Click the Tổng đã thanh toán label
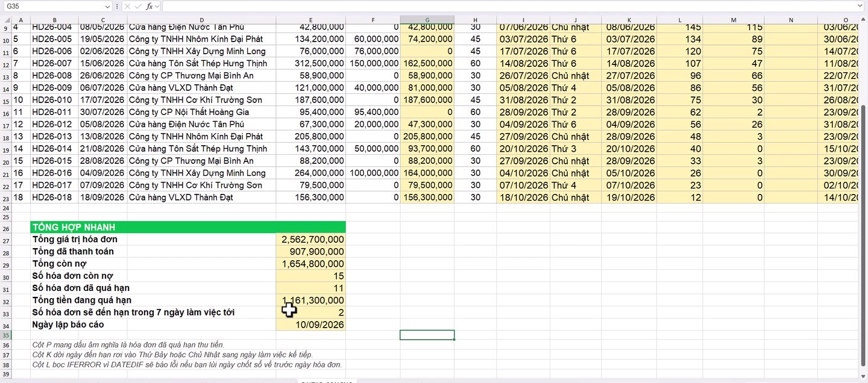 pyautogui.click(x=72, y=252)
